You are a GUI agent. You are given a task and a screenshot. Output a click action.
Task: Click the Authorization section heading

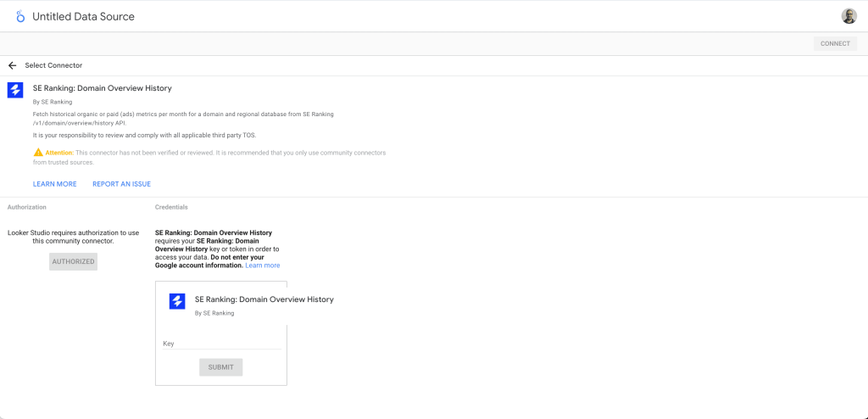tap(27, 207)
